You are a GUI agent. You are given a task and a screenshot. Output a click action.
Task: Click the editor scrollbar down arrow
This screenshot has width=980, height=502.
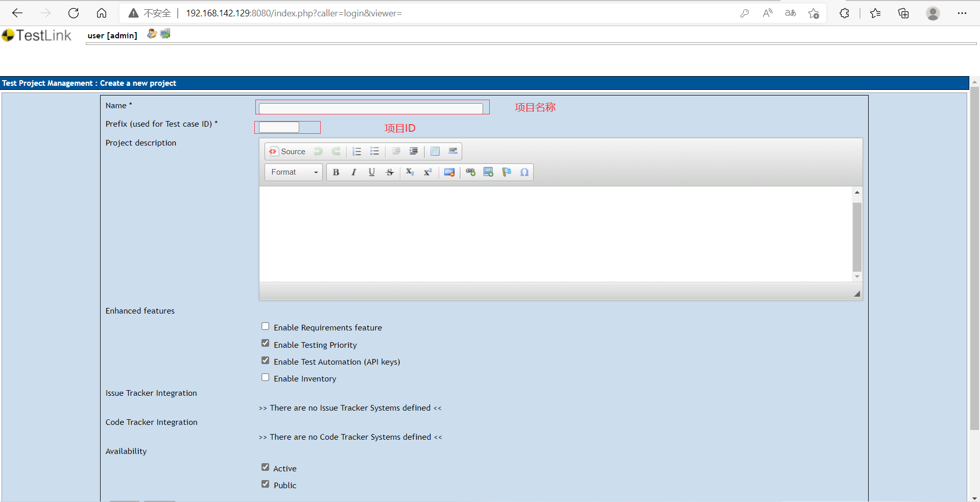[x=857, y=277]
